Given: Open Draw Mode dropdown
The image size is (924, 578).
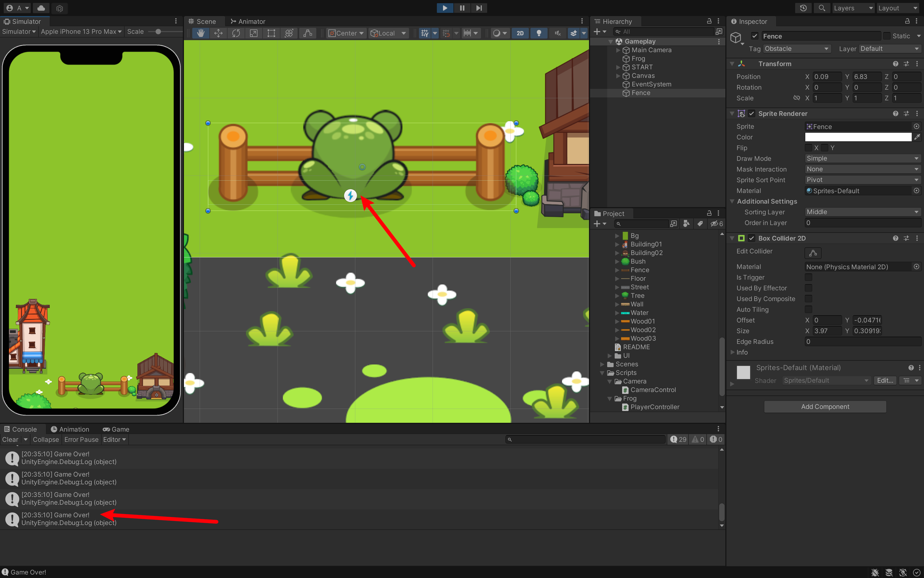Looking at the screenshot, I should [x=863, y=158].
